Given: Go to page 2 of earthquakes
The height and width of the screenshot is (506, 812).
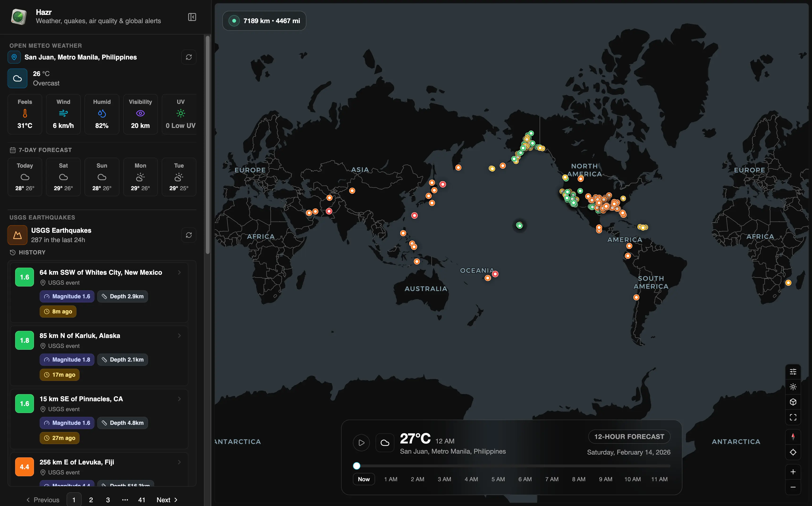Looking at the screenshot, I should pyautogui.click(x=91, y=500).
